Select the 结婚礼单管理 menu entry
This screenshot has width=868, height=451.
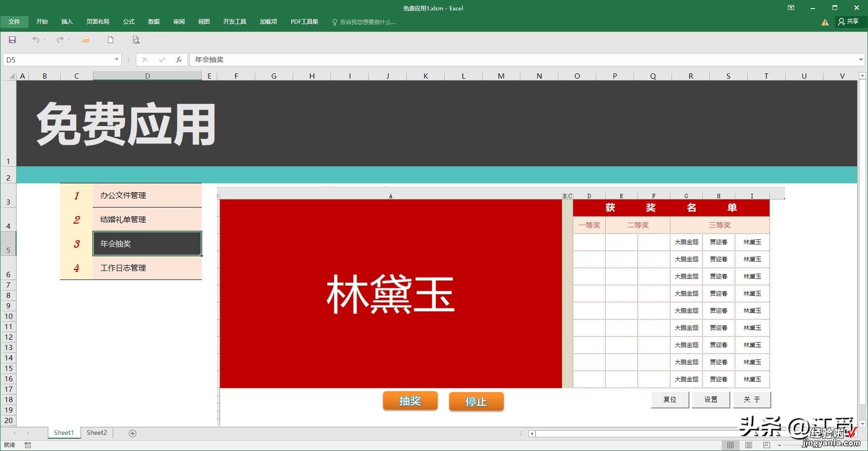point(147,219)
